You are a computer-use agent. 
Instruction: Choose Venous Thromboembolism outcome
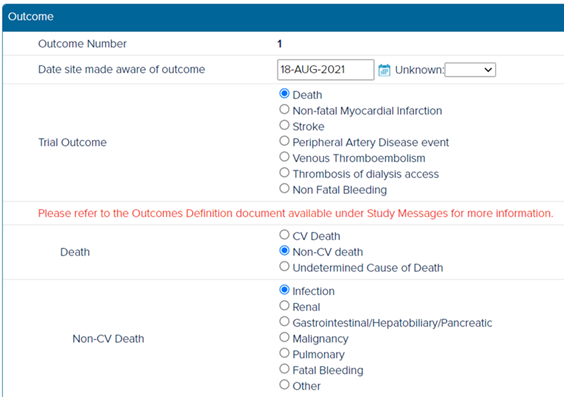[x=284, y=156]
